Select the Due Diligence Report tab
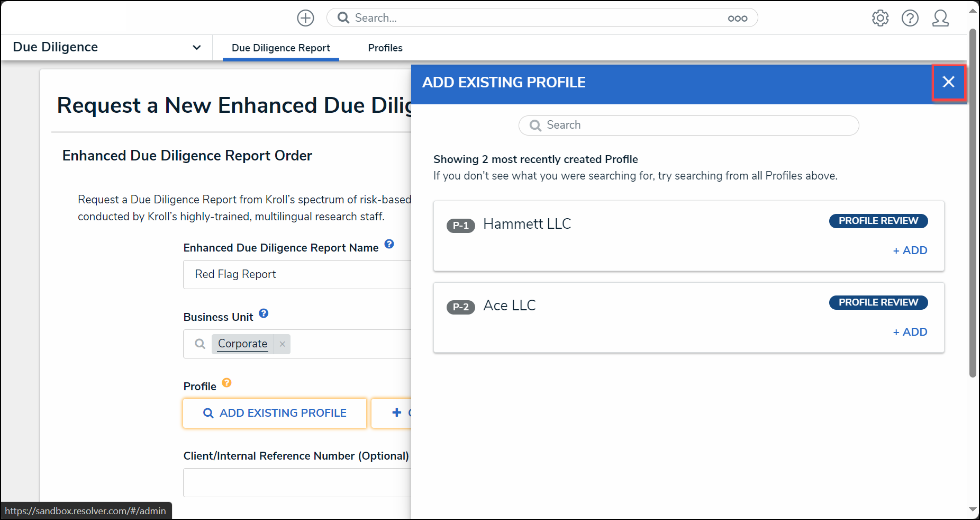This screenshot has height=520, width=980. (x=281, y=48)
